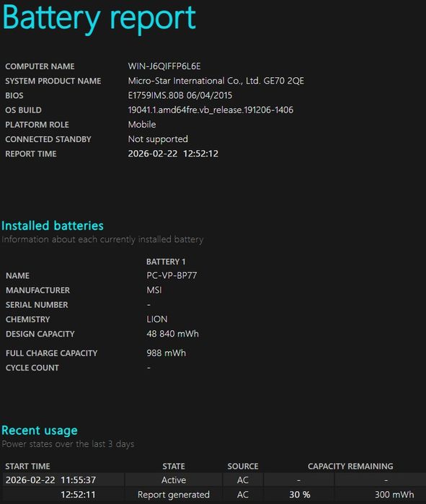Select the REPORT TIME label
The height and width of the screenshot is (504, 426).
(x=30, y=154)
